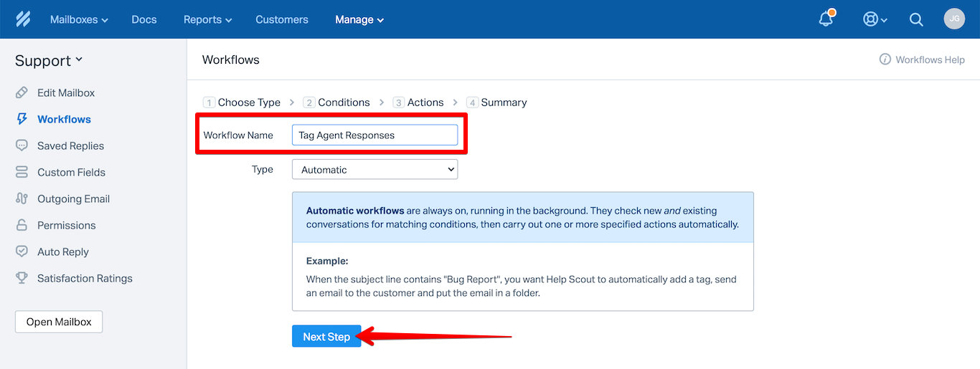
Task: Expand the Mailboxes dropdown menu
Action: click(x=79, y=19)
